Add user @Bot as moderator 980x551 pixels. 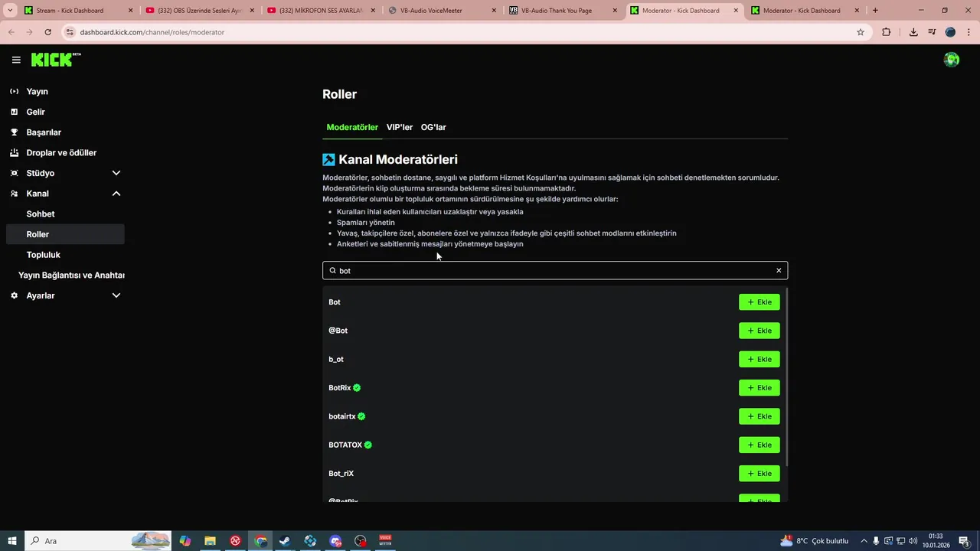click(x=759, y=331)
